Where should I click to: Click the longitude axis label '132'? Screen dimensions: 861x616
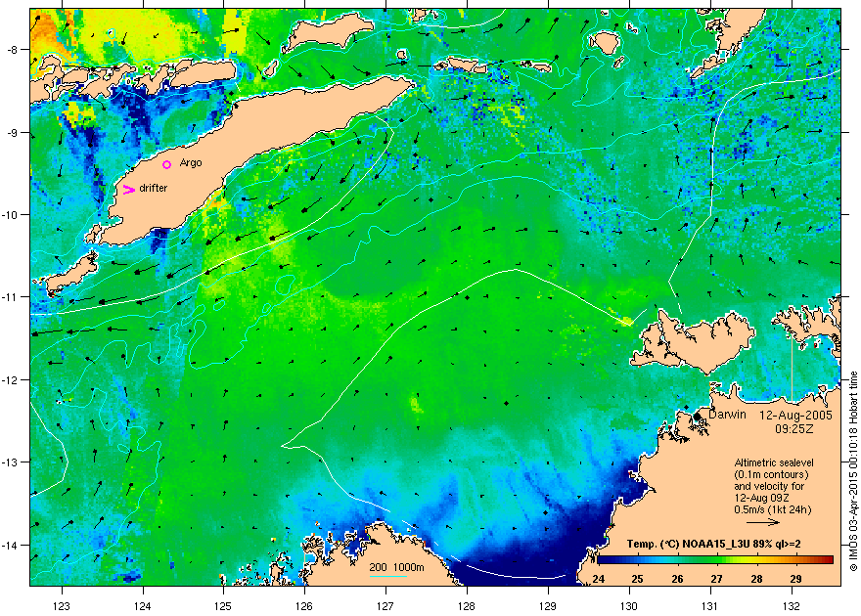point(792,606)
